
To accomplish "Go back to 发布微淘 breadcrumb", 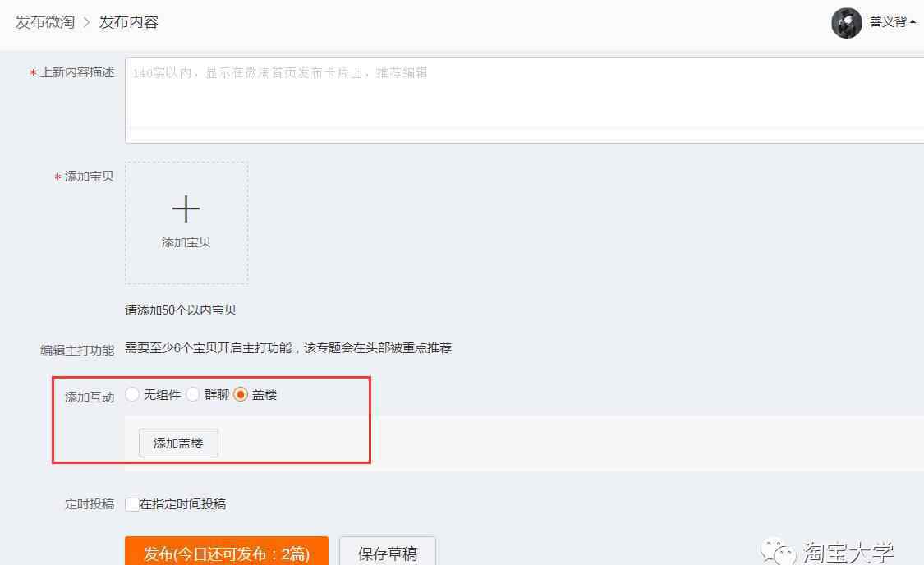I will 45,22.
